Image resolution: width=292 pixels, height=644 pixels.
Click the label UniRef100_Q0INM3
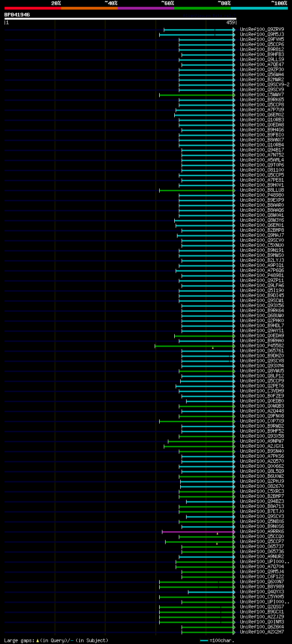262,622
